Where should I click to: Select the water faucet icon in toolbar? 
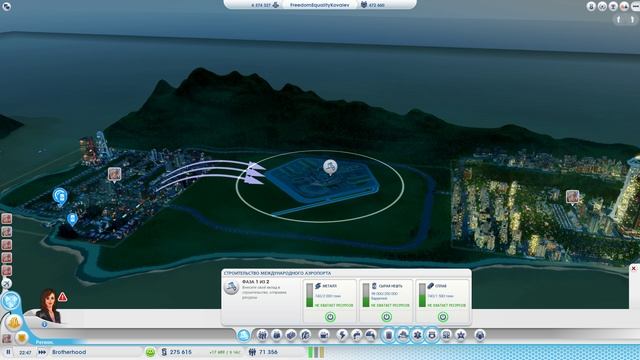pyautogui.click(x=356, y=335)
